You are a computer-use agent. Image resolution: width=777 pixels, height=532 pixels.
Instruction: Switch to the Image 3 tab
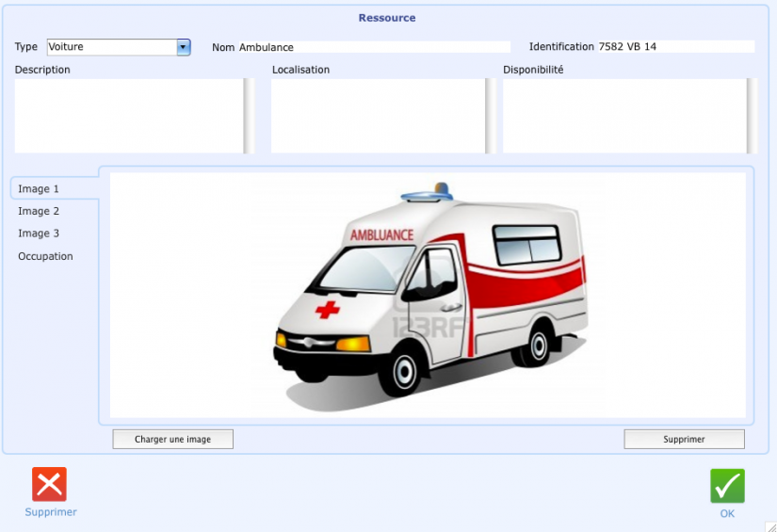click(x=39, y=234)
